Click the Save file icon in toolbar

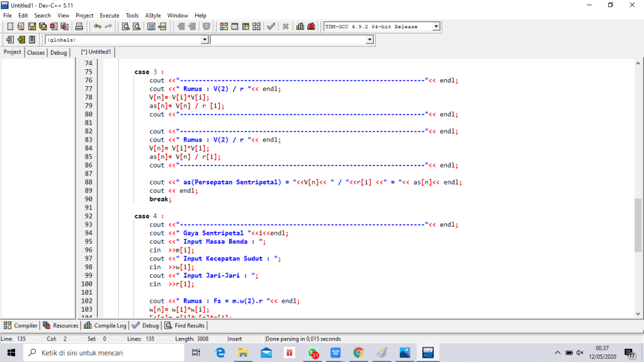(31, 26)
